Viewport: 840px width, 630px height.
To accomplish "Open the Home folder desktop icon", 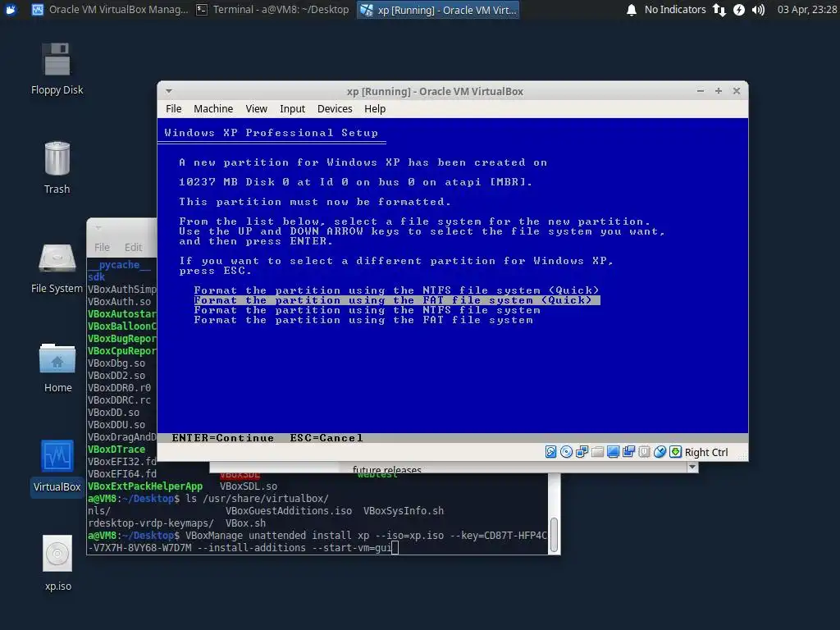I will [57, 367].
